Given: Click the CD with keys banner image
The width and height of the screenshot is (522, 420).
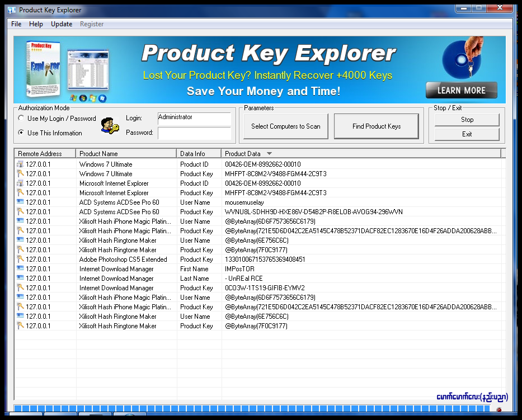Looking at the screenshot, I should (463, 58).
